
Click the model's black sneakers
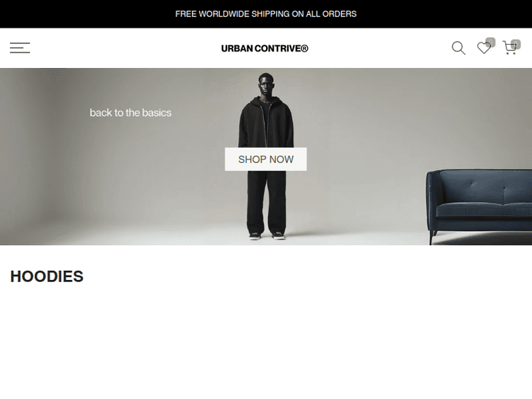click(267, 235)
